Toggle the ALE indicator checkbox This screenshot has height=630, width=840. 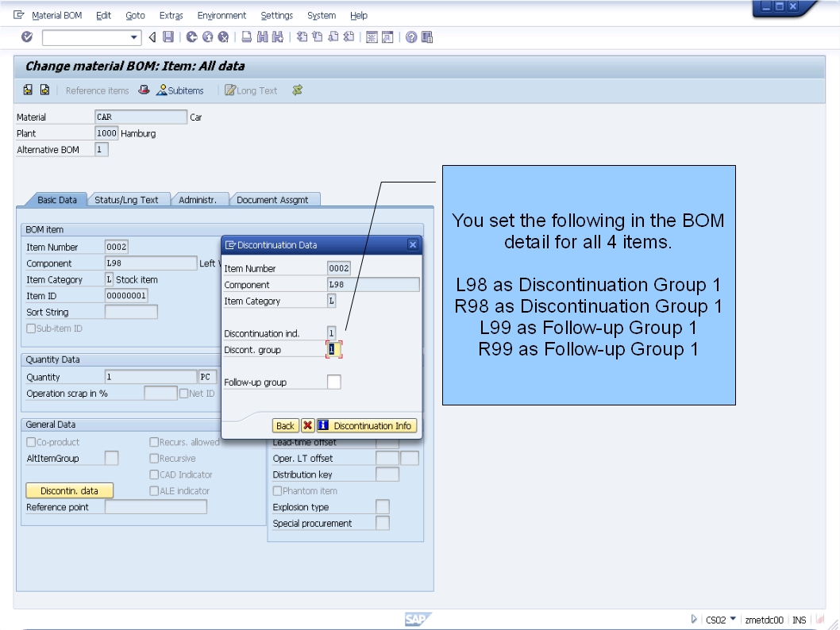click(x=154, y=491)
